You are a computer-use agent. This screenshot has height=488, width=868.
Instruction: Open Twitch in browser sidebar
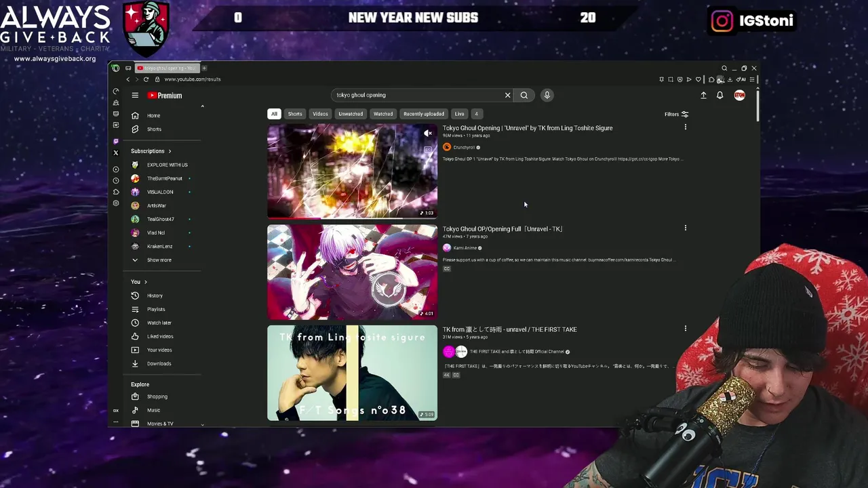click(x=116, y=141)
